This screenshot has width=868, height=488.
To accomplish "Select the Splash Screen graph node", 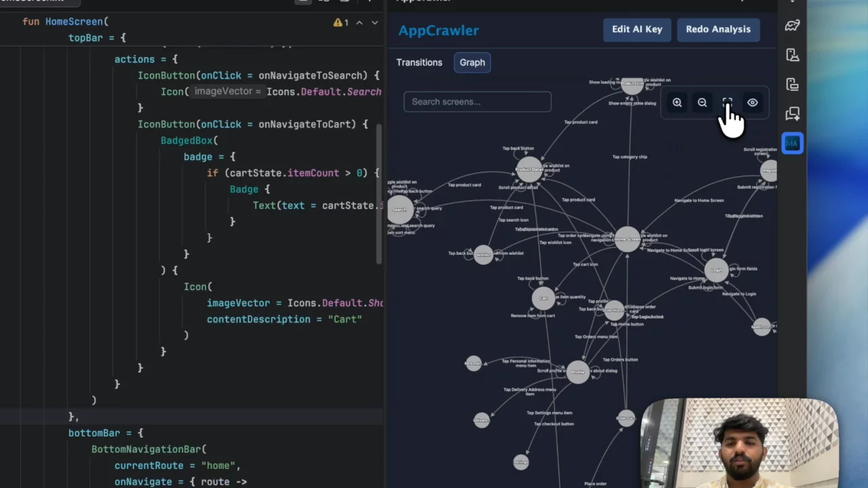I will [x=762, y=327].
